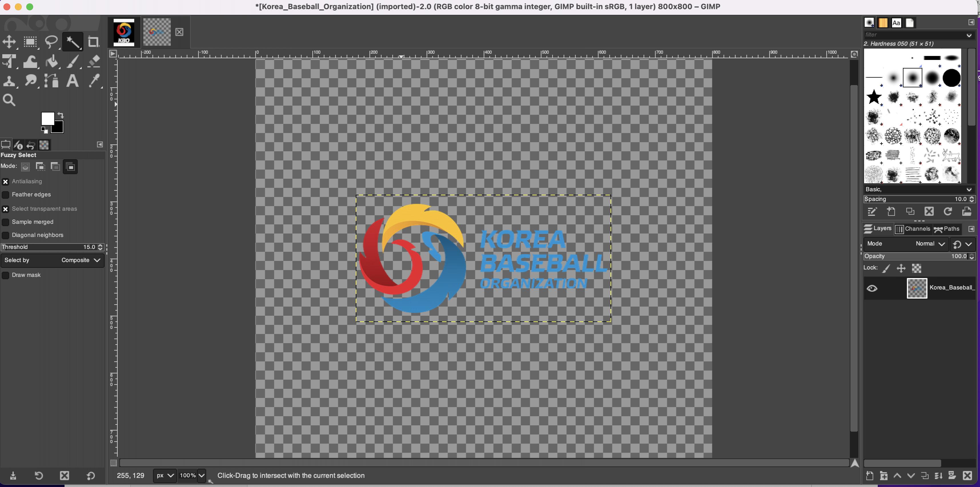Click the layer Opacity slider
The width and height of the screenshot is (980, 487).
(x=919, y=256)
